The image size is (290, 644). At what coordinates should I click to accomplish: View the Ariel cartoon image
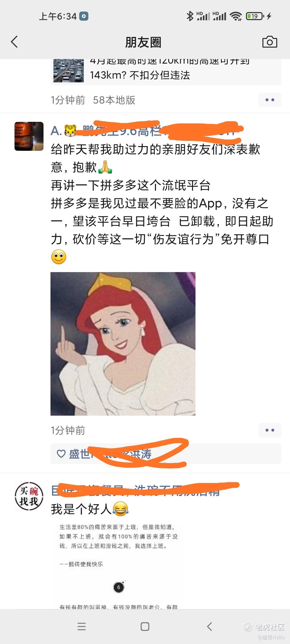pyautogui.click(x=123, y=344)
